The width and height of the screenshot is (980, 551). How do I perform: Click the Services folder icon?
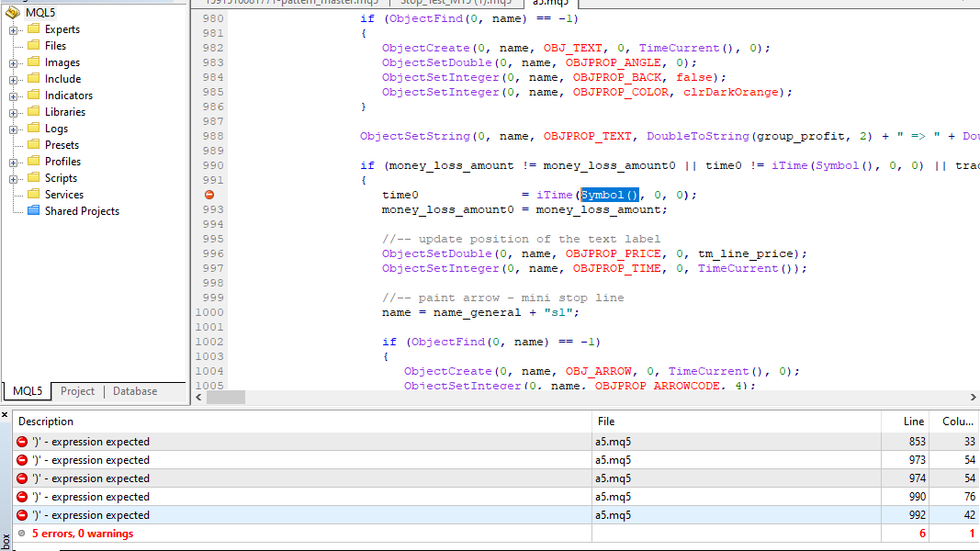[x=34, y=195]
